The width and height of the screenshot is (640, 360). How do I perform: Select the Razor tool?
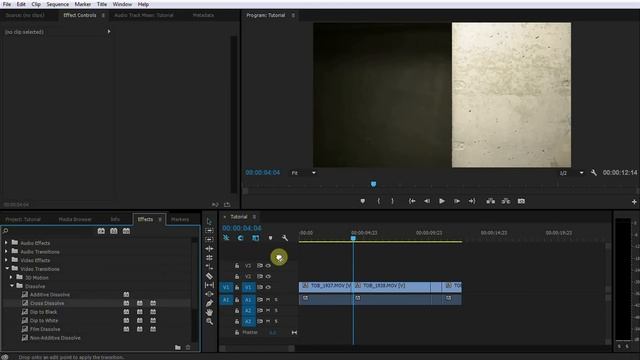pos(209,276)
